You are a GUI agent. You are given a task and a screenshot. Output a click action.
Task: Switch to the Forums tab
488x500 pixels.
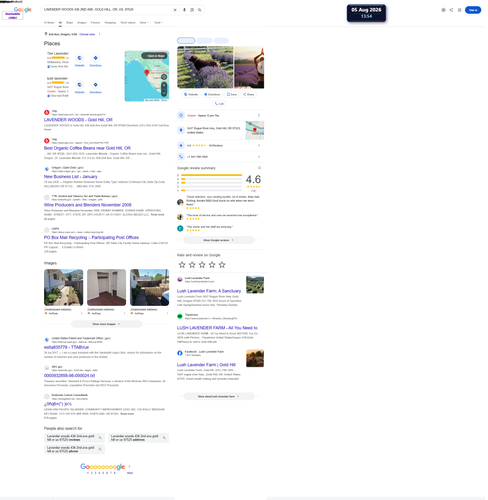(x=95, y=22)
